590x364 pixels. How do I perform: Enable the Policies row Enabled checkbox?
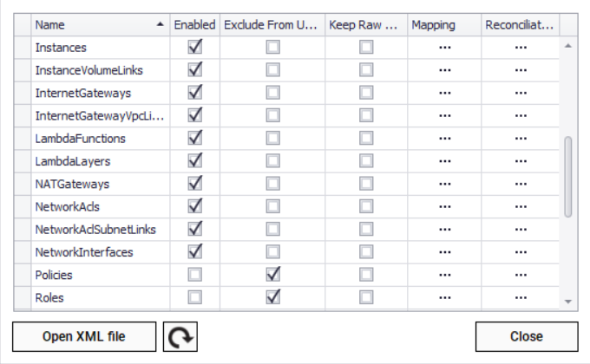tap(195, 276)
